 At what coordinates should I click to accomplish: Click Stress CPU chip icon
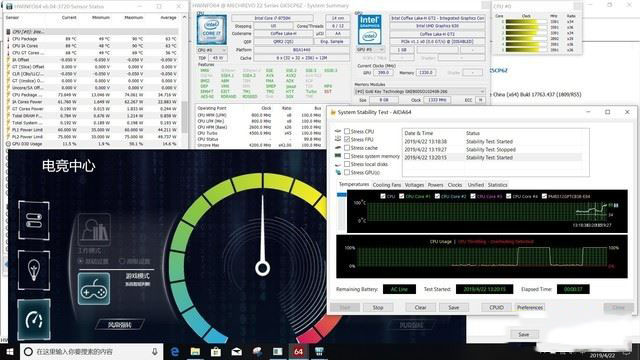pyautogui.click(x=338, y=131)
